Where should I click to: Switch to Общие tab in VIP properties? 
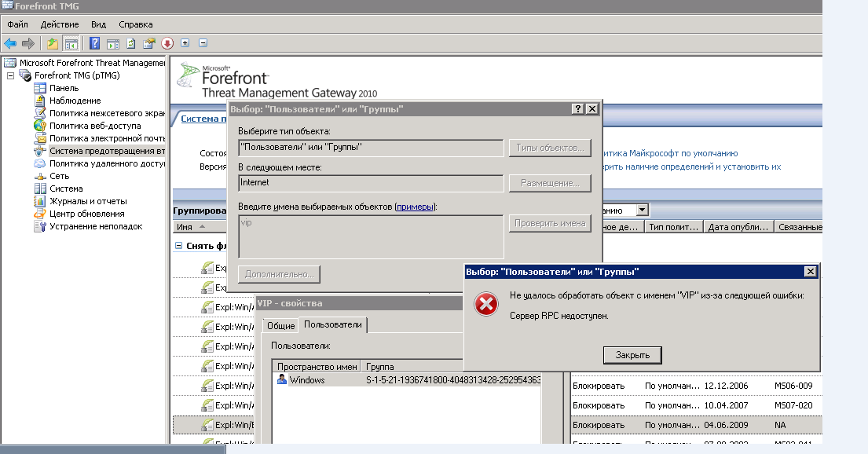pyautogui.click(x=280, y=325)
